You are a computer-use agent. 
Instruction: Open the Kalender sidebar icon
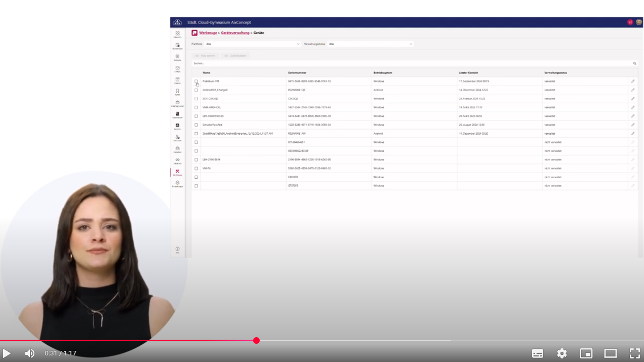click(177, 57)
